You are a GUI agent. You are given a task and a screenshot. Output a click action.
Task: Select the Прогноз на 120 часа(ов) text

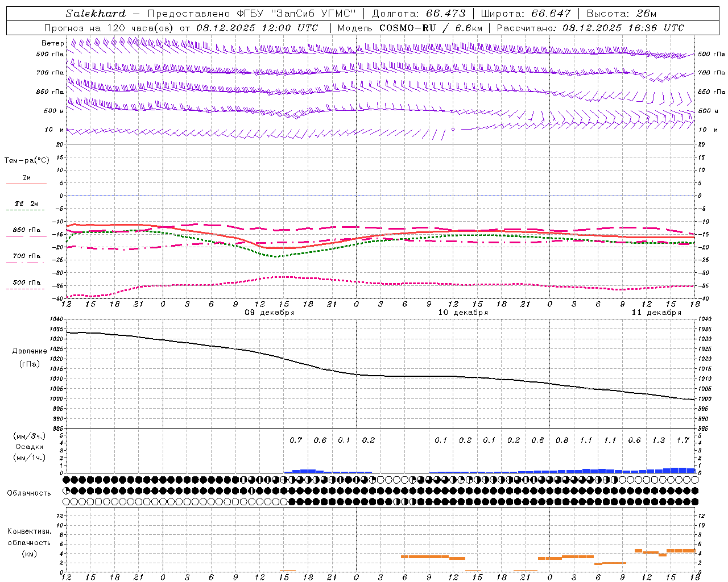click(x=109, y=28)
